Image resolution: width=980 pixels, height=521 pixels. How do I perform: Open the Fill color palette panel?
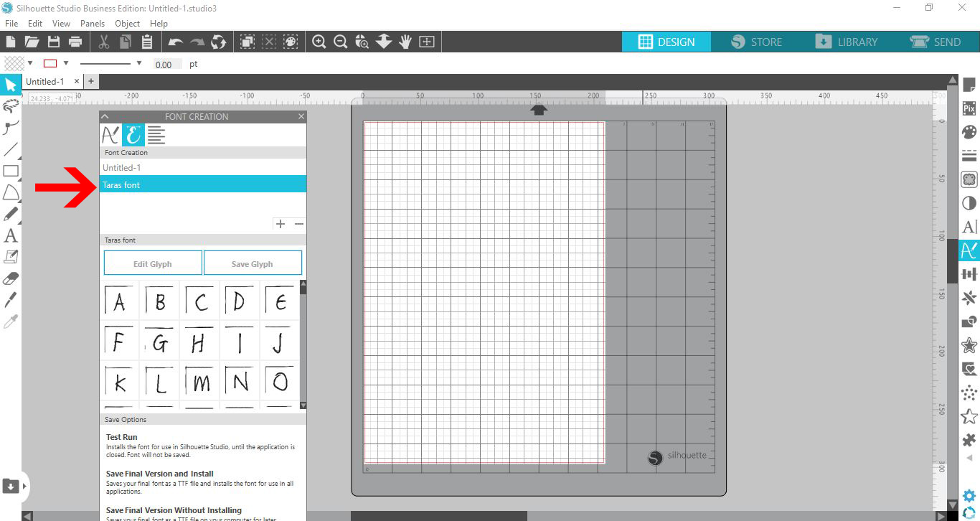click(x=969, y=132)
